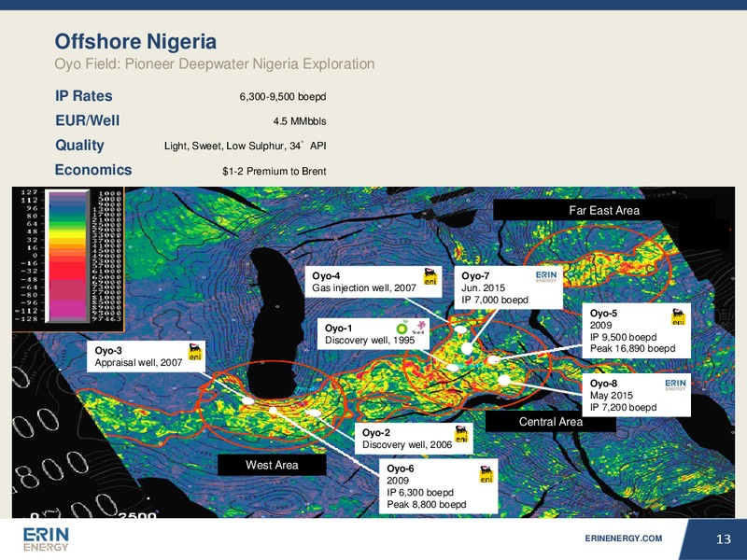
Task: Click the EUR/Well heading
Action: tap(87, 120)
